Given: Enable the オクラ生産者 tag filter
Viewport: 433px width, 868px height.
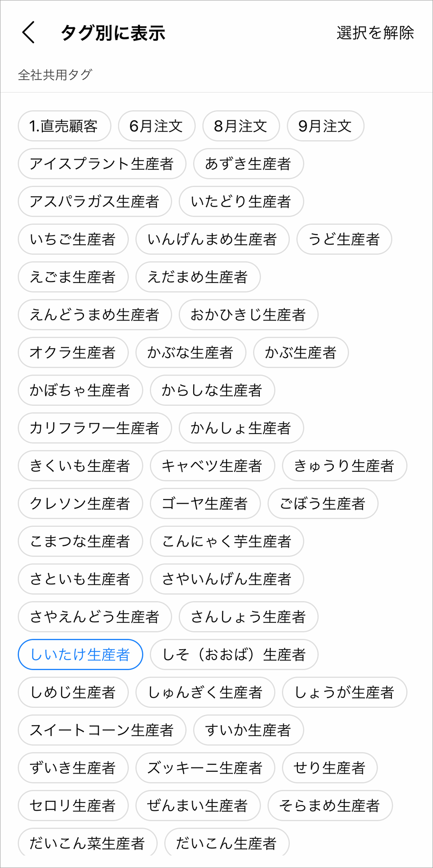Looking at the screenshot, I should click(x=73, y=353).
